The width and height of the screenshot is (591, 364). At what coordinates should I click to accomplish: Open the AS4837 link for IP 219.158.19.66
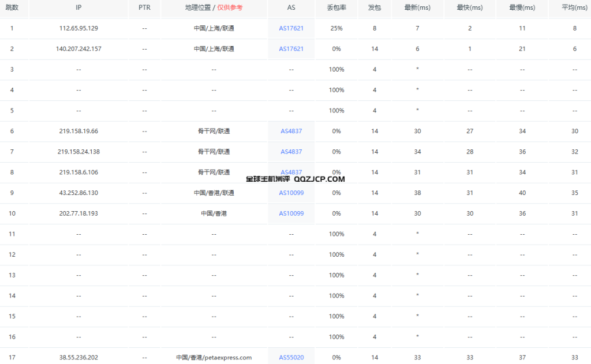291,131
